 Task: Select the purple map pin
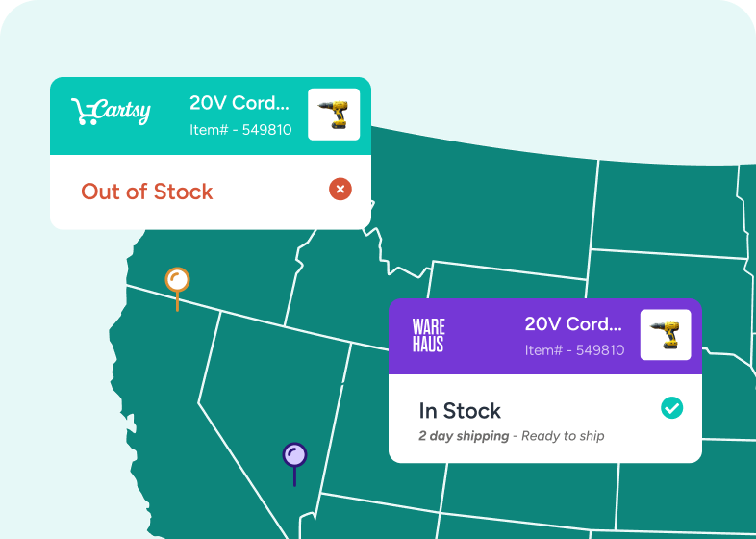[x=294, y=454]
